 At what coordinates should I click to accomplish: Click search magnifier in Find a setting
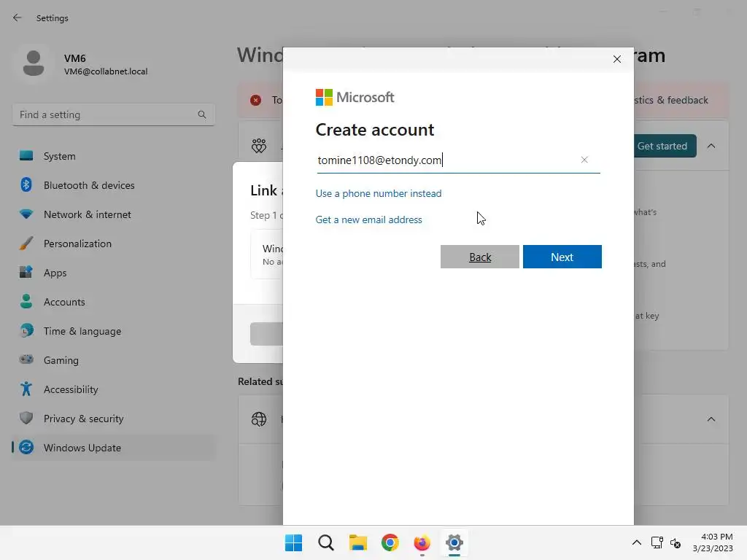tap(202, 114)
